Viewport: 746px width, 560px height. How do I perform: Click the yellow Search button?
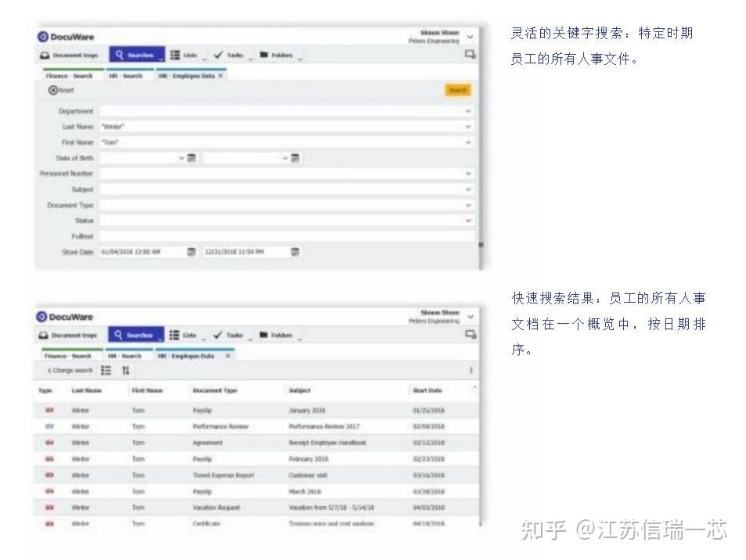[458, 90]
